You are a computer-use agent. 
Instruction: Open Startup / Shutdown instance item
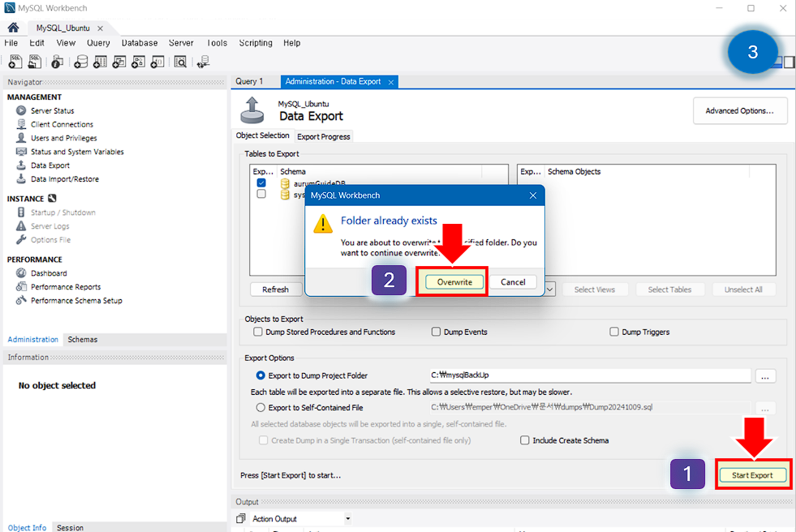63,212
